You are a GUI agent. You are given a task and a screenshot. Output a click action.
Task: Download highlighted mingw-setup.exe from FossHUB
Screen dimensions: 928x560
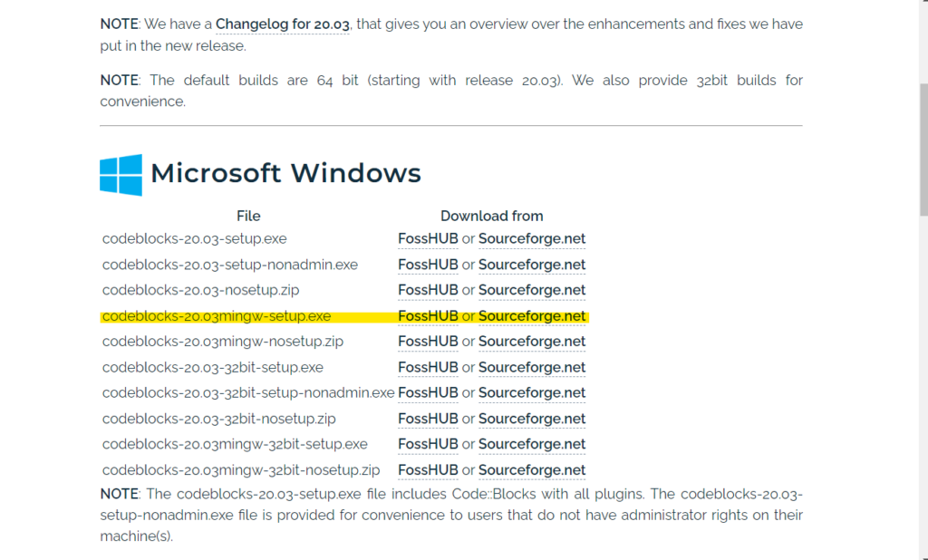(428, 316)
